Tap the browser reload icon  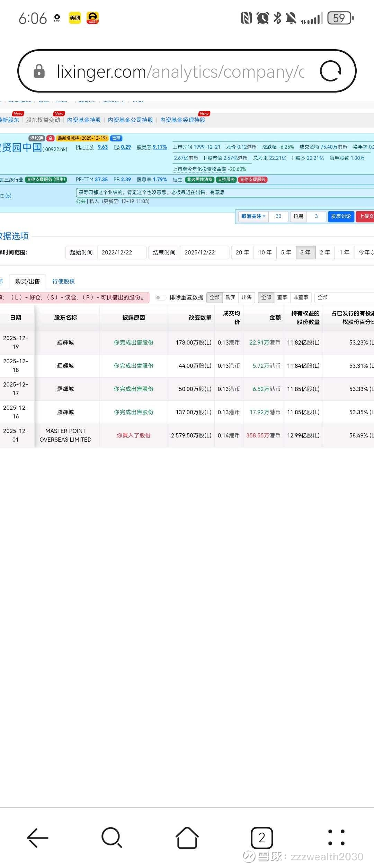point(330,71)
